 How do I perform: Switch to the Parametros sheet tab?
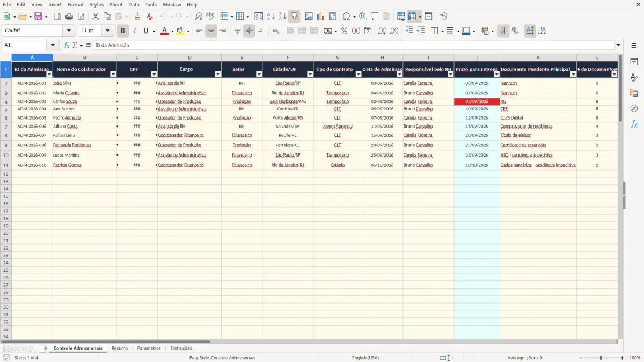pyautogui.click(x=149, y=348)
